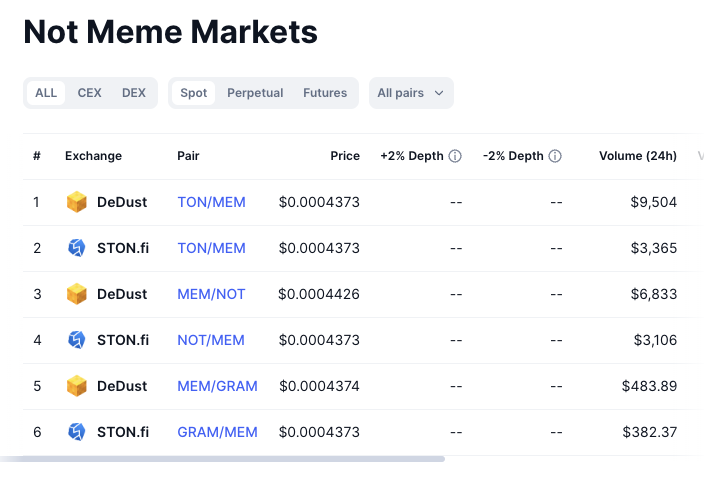Click STON.fi logo icon in row 6
This screenshot has height=479, width=704.
coord(77,432)
